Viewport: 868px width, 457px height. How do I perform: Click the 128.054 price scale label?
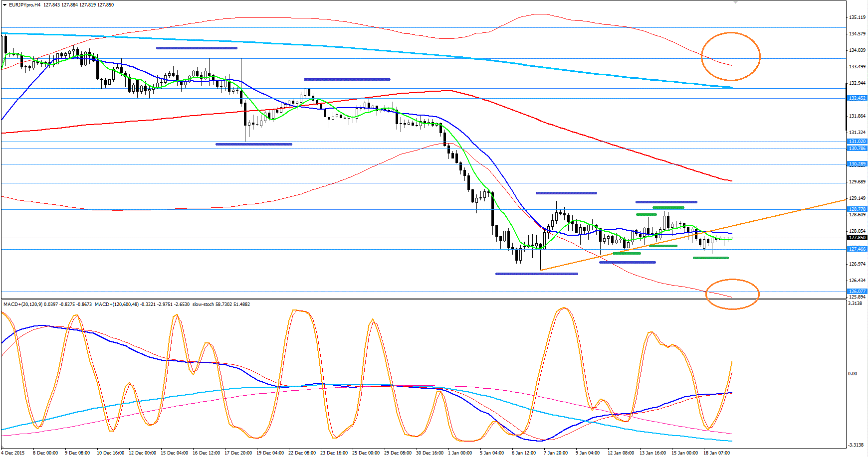click(857, 231)
